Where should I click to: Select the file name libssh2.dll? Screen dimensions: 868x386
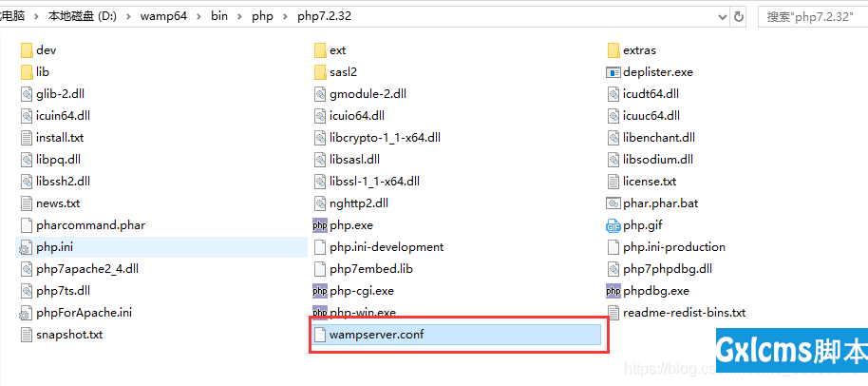pyautogui.click(x=63, y=182)
